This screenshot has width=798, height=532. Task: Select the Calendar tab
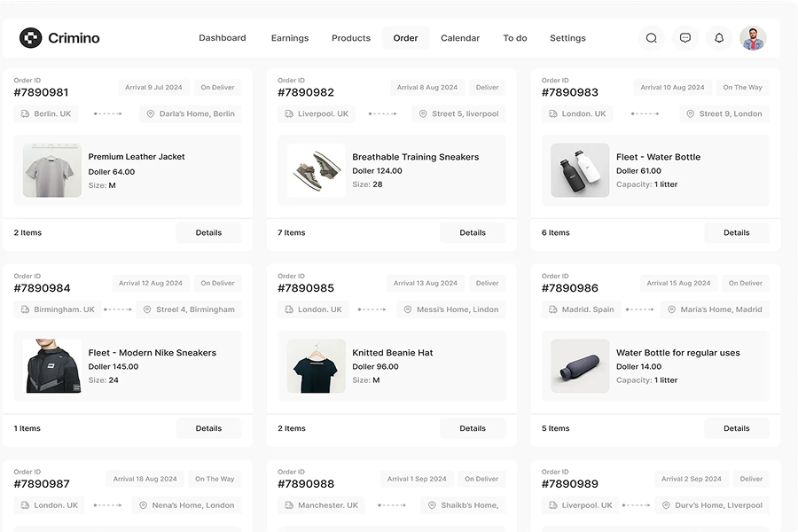460,38
